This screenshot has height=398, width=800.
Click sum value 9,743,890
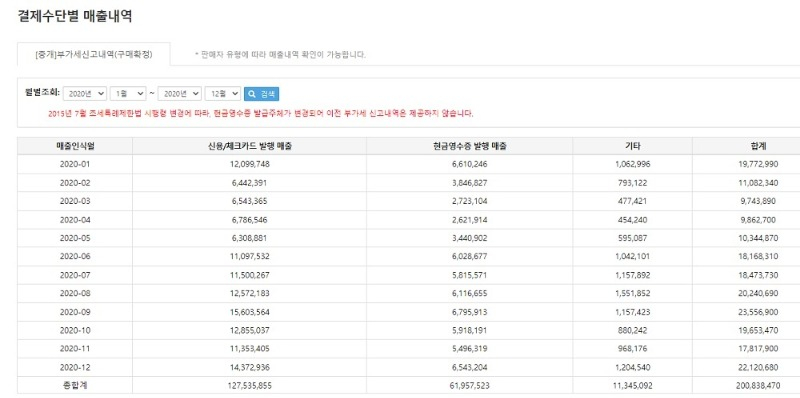coord(759,201)
